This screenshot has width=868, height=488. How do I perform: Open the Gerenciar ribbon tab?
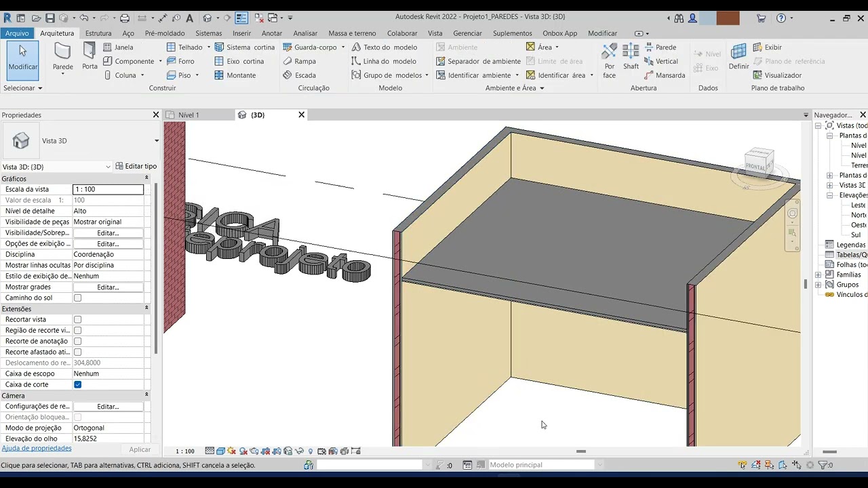pos(467,33)
